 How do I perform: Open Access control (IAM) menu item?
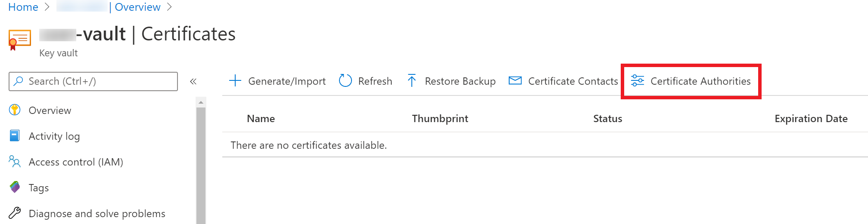76,162
